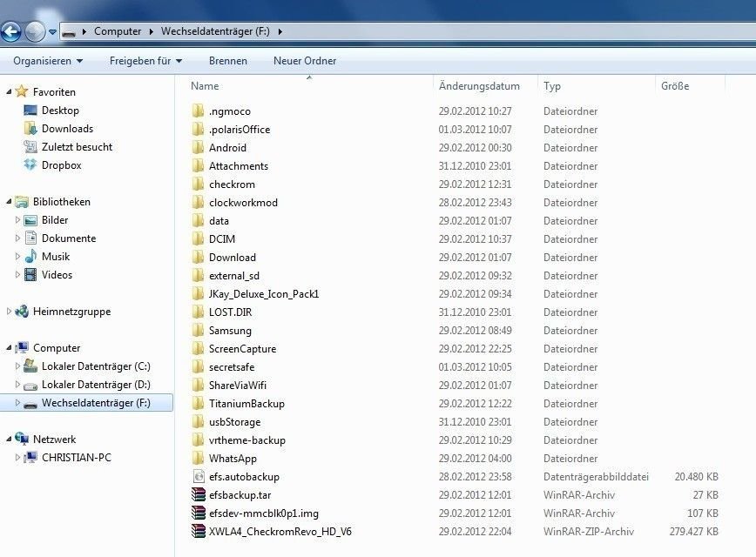Select the WhatsApp folder icon
The height and width of the screenshot is (557, 756).
(x=198, y=459)
